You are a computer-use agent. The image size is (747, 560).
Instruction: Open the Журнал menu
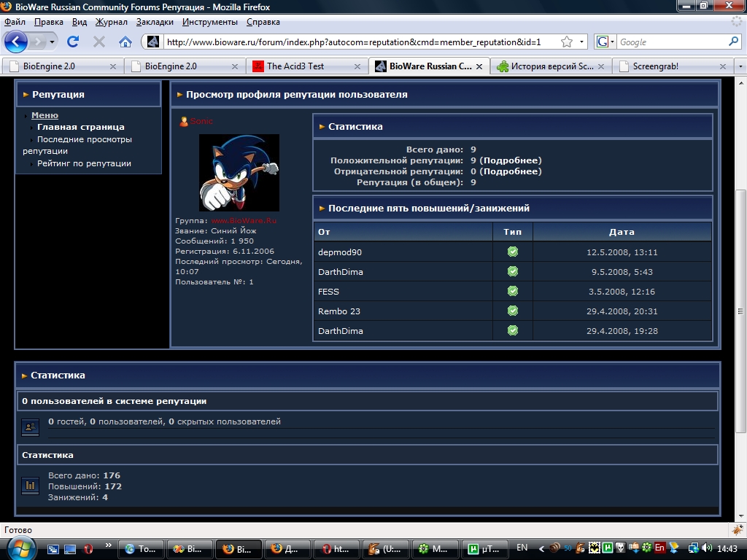click(112, 22)
